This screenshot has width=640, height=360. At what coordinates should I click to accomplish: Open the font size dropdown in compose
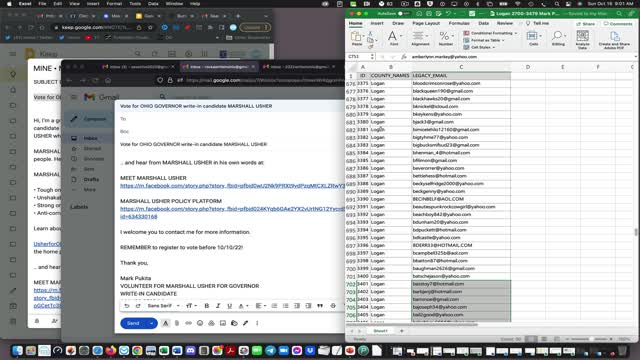pos(191,306)
